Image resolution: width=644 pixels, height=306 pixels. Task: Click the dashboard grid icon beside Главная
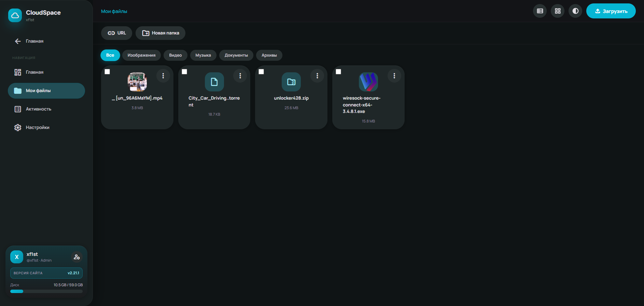pyautogui.click(x=18, y=72)
